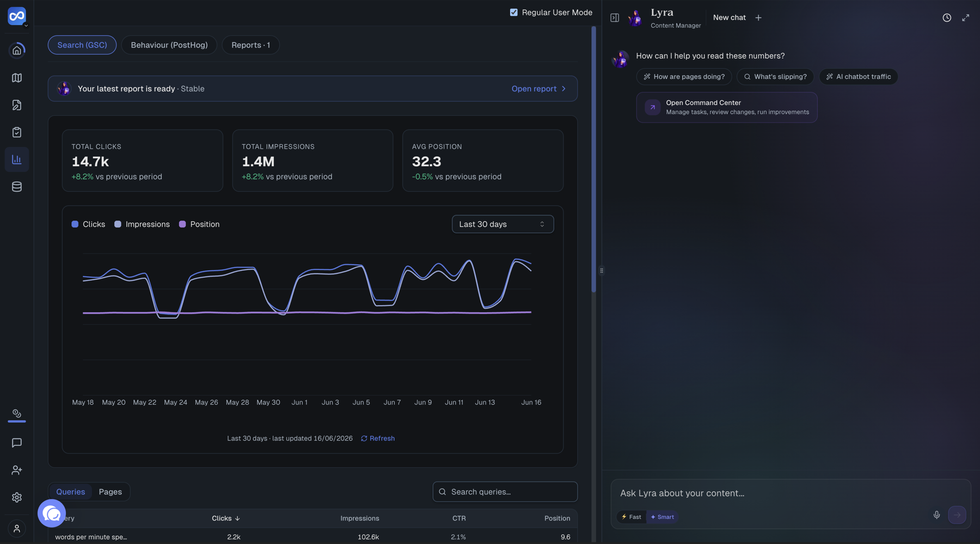This screenshot has width=980, height=544.
Task: Click CTR column header
Action: pos(459,518)
